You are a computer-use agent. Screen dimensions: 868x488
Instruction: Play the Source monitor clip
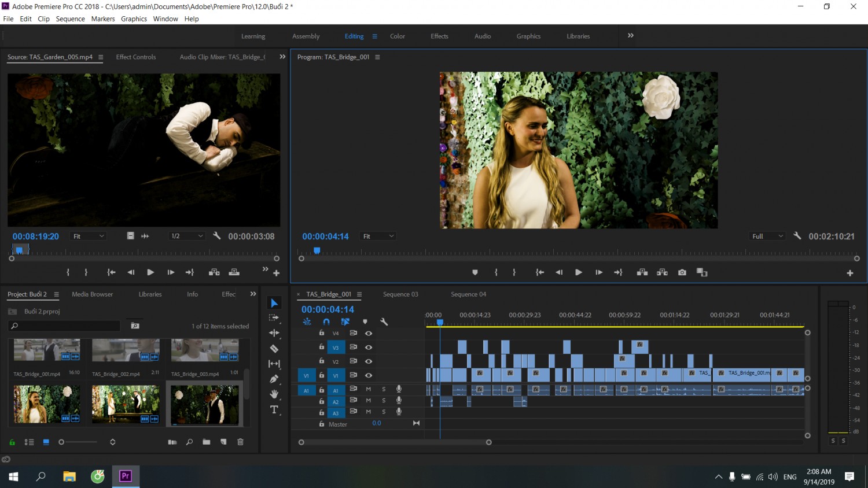tap(150, 272)
